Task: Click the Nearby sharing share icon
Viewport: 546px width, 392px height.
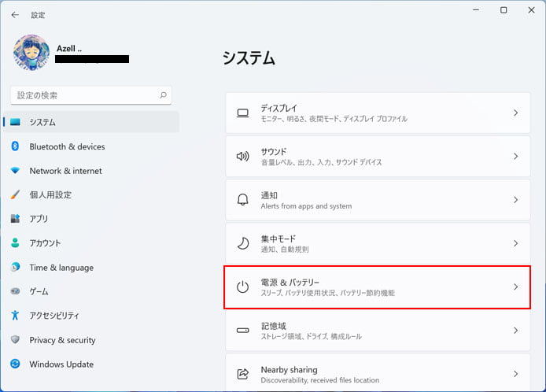Action: (242, 374)
